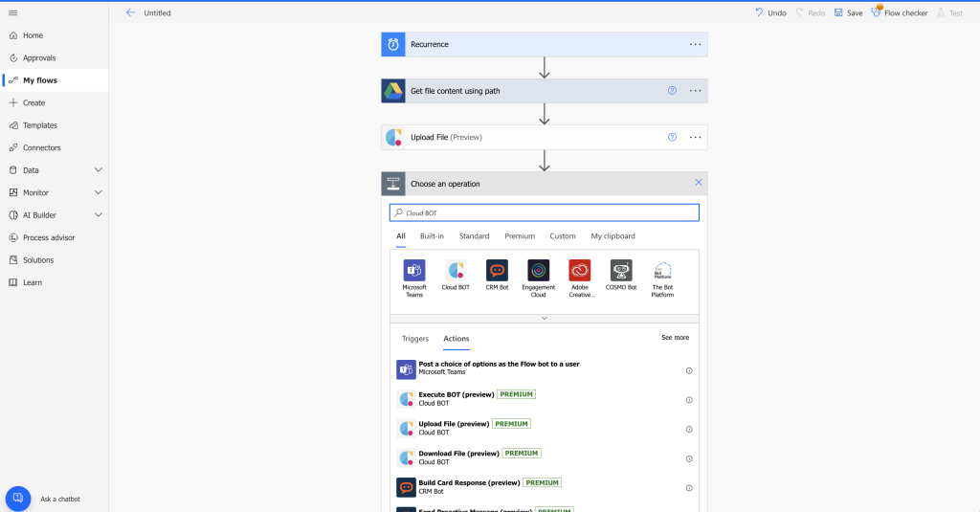Open the Ask a chatbot bubble
This screenshot has width=980, height=512.
coord(18,499)
